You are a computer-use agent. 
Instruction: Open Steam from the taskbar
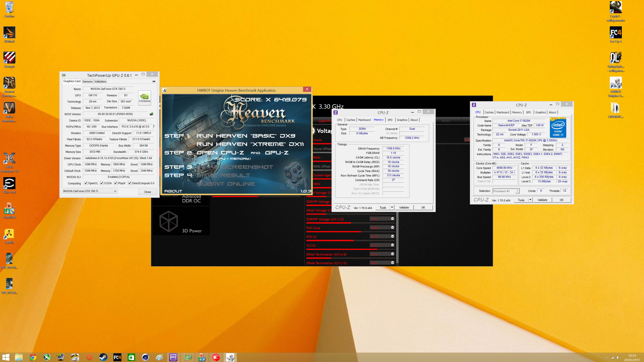(x=103, y=357)
